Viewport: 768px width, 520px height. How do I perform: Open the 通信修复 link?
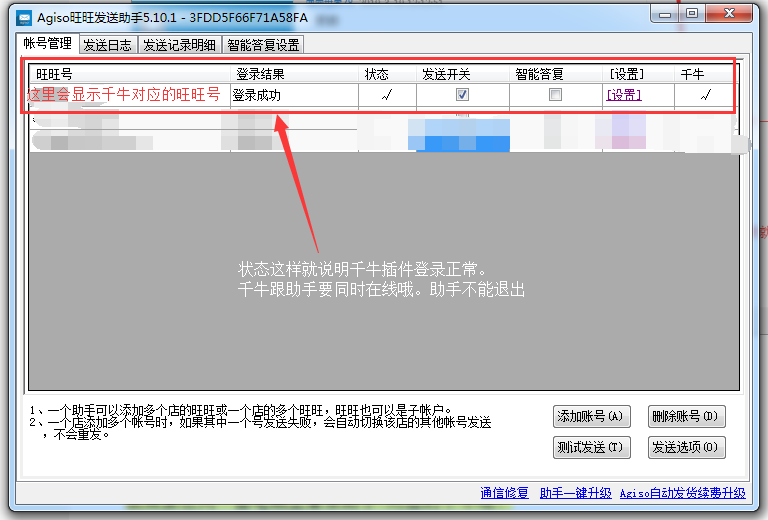click(x=504, y=493)
